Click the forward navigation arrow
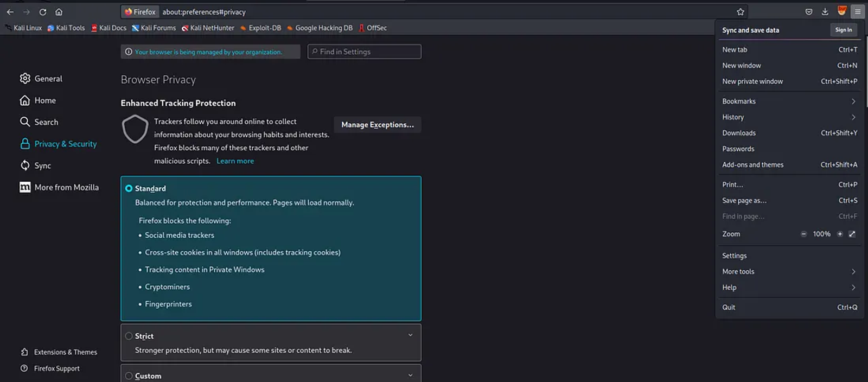The width and height of the screenshot is (868, 382). coord(26,12)
